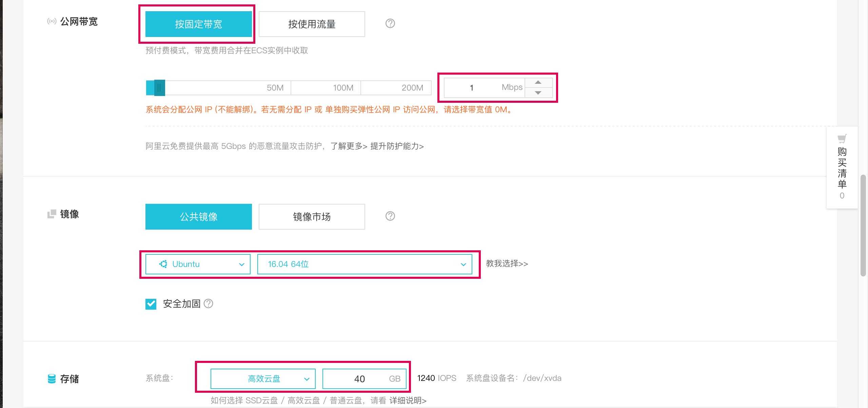Select the 按使用流量 billing option
The image size is (868, 408).
(312, 24)
